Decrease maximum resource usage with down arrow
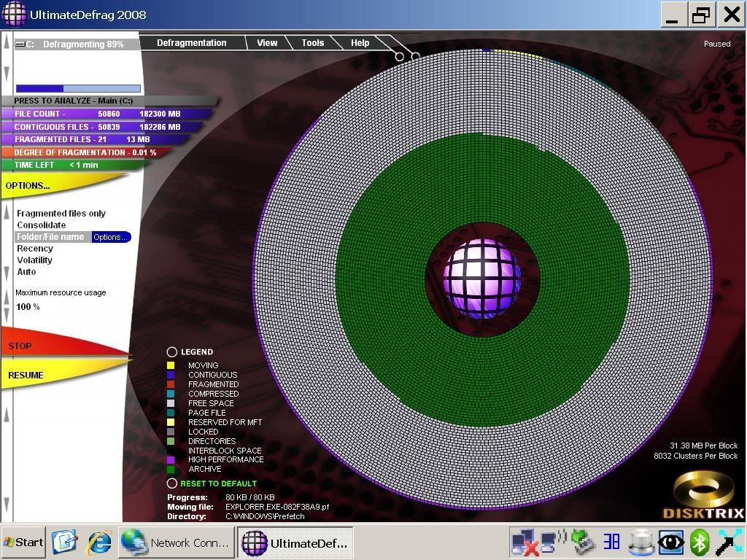The image size is (747, 560). (x=7, y=314)
